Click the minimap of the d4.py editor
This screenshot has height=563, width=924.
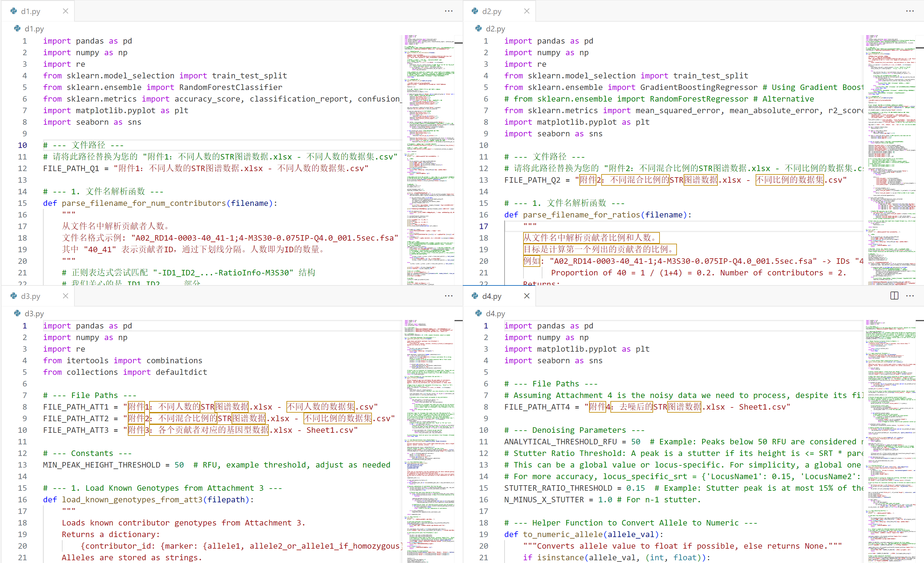890,431
